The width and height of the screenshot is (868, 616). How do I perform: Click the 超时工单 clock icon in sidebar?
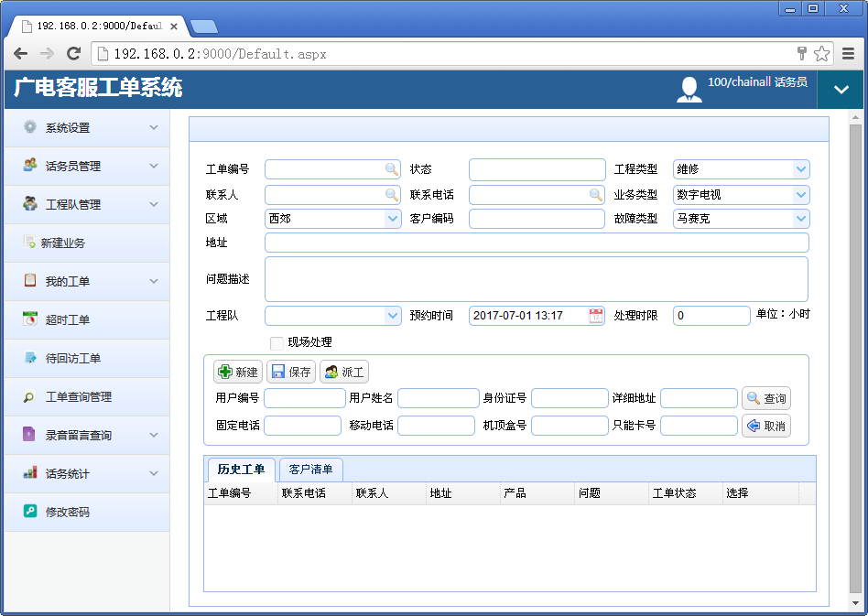[30, 319]
